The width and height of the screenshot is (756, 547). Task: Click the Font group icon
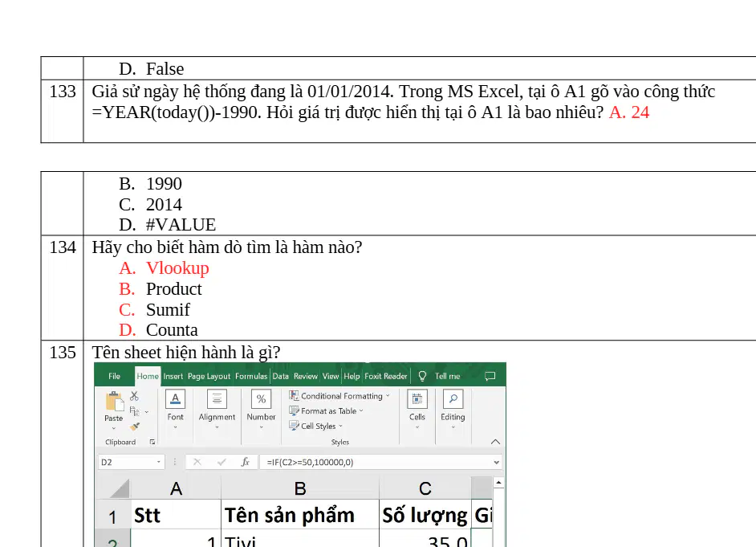click(175, 399)
